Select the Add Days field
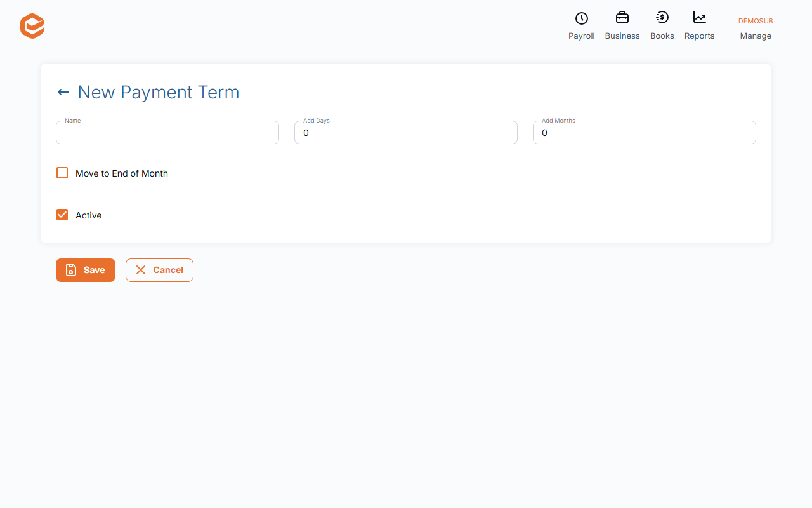The height and width of the screenshot is (508, 812). [x=406, y=133]
